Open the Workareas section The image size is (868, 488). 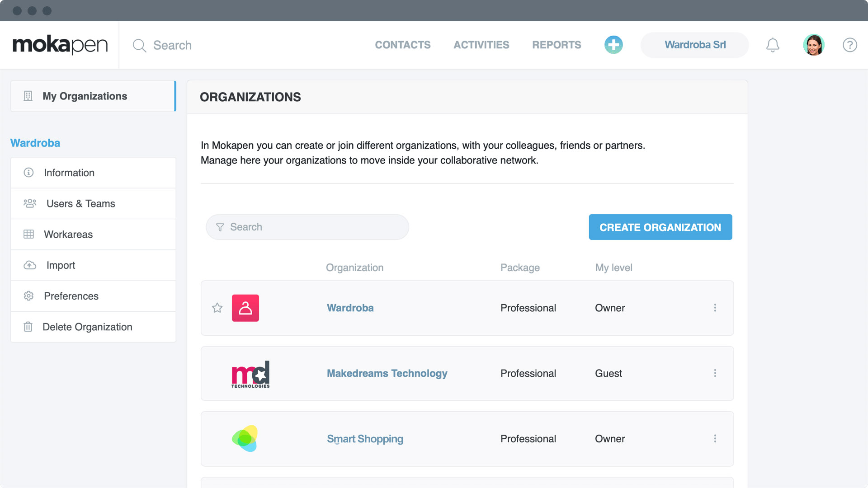click(x=68, y=234)
